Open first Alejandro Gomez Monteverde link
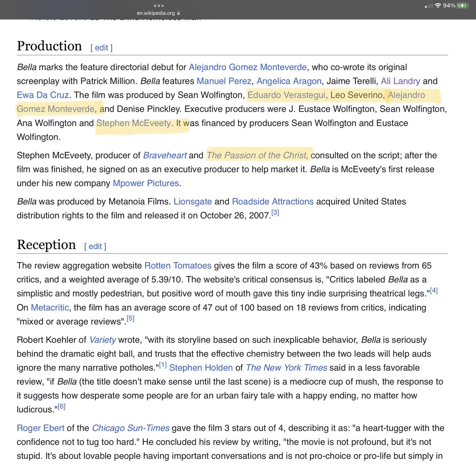The image size is (476, 466). (x=248, y=67)
